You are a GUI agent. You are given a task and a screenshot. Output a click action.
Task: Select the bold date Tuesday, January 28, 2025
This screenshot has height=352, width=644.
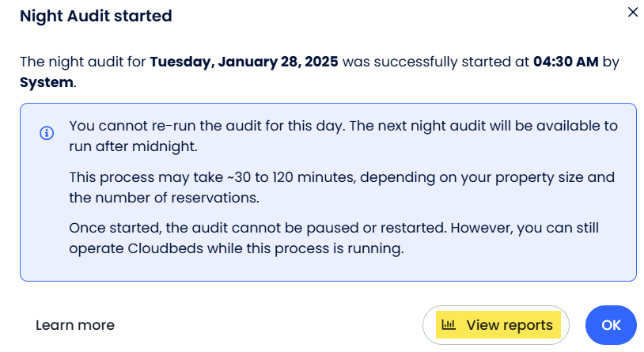pyautogui.click(x=244, y=61)
